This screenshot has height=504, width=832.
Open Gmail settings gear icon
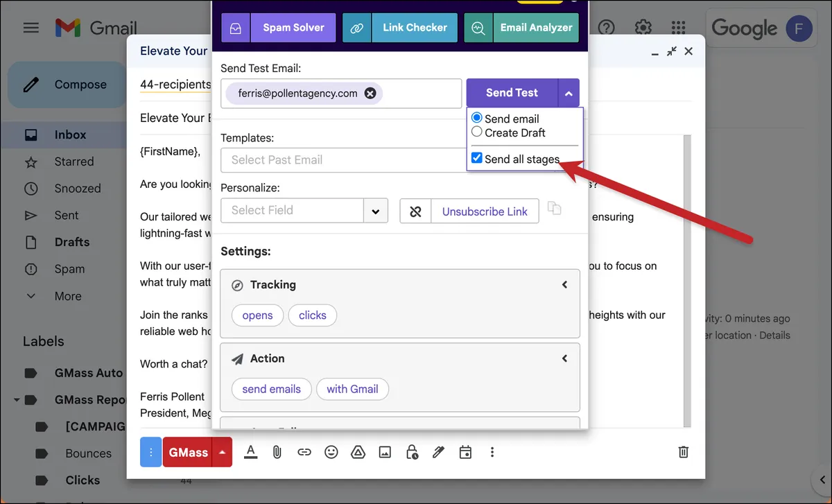[643, 28]
